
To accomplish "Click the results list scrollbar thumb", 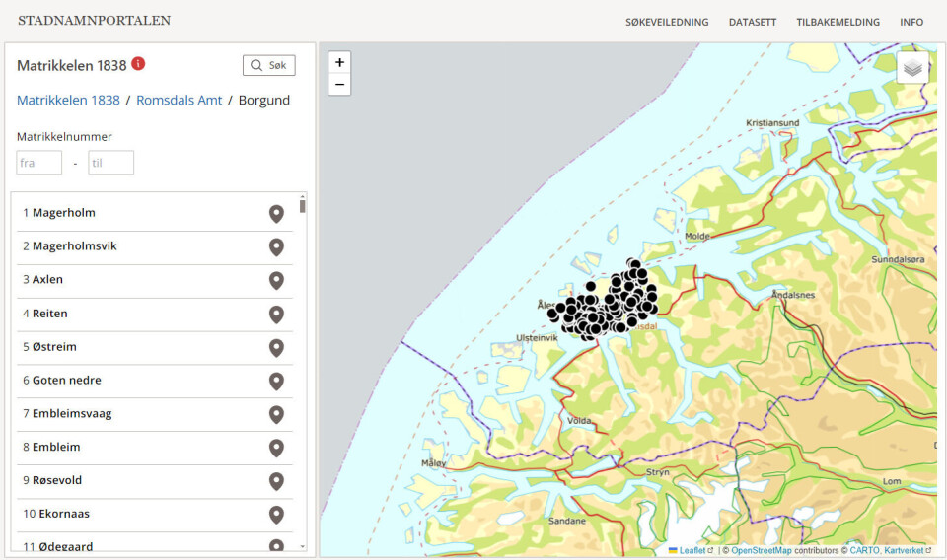I will click(302, 206).
